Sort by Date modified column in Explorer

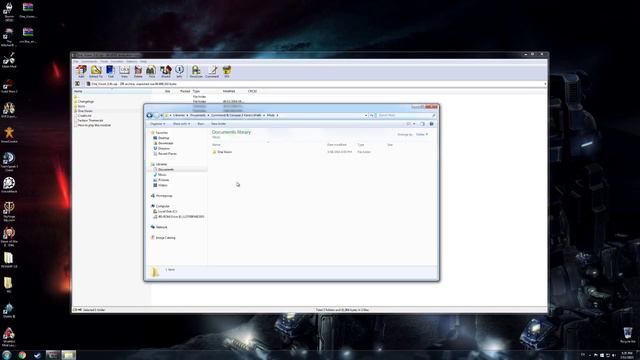[337, 145]
